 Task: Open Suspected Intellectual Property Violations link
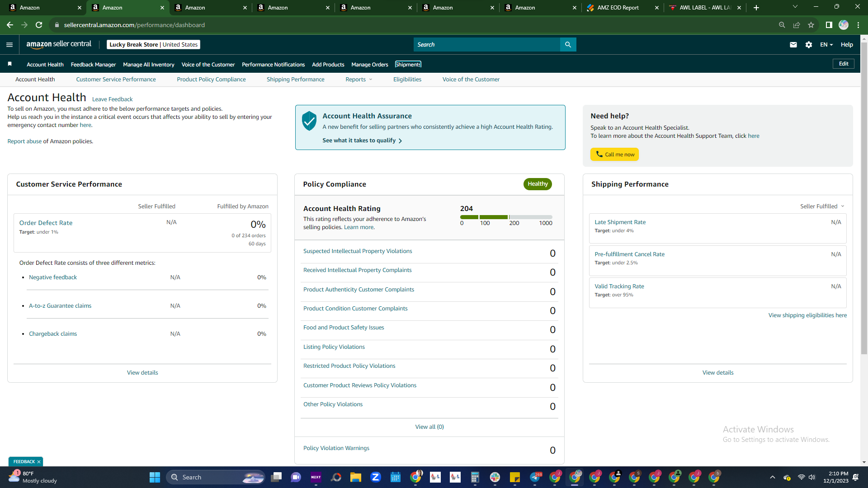(x=358, y=251)
